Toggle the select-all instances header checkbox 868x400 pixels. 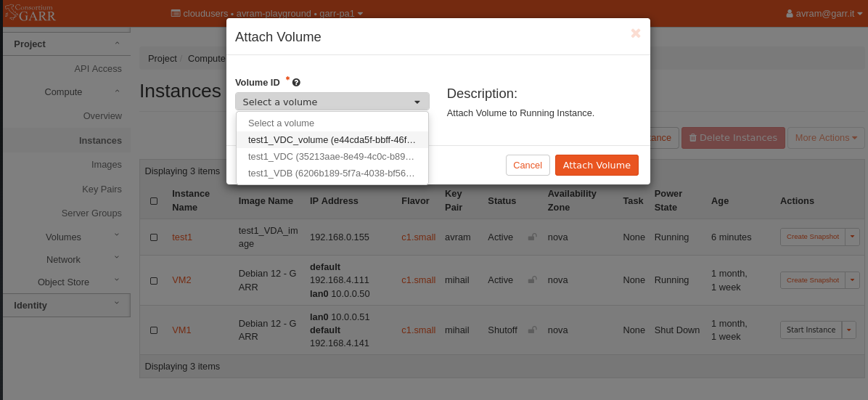tap(154, 201)
